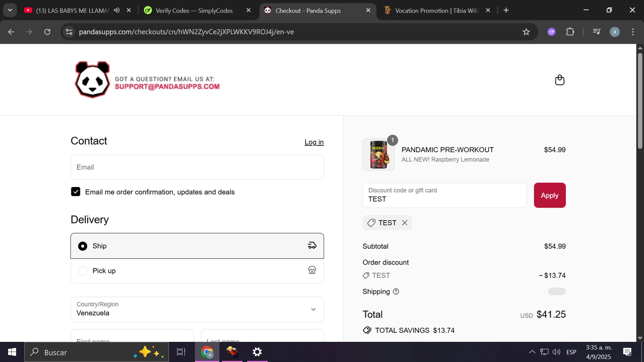Open the Chrome three-dot menu
The image size is (644, 362).
click(x=633, y=32)
